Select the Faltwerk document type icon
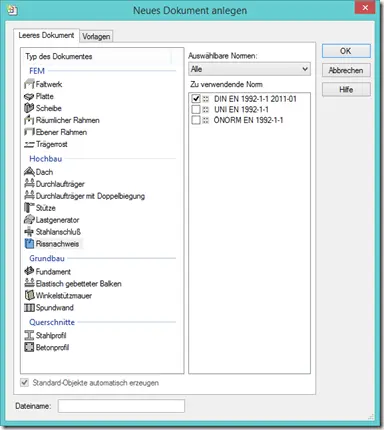The width and height of the screenshot is (384, 430). coord(29,84)
